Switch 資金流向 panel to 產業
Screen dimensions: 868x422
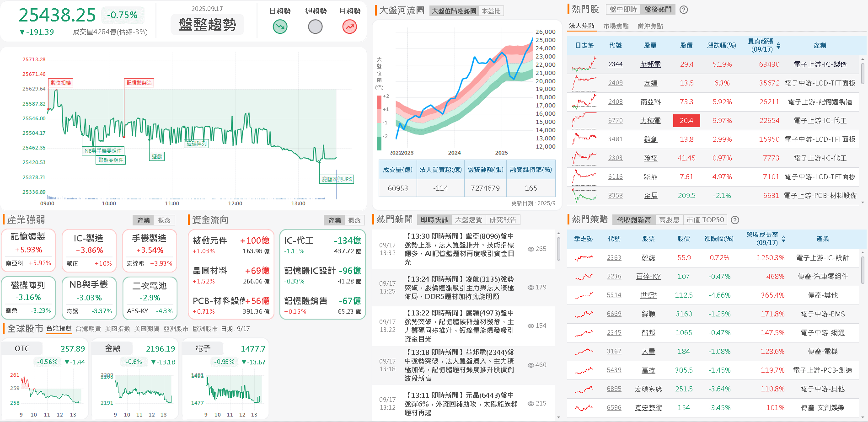click(x=334, y=220)
